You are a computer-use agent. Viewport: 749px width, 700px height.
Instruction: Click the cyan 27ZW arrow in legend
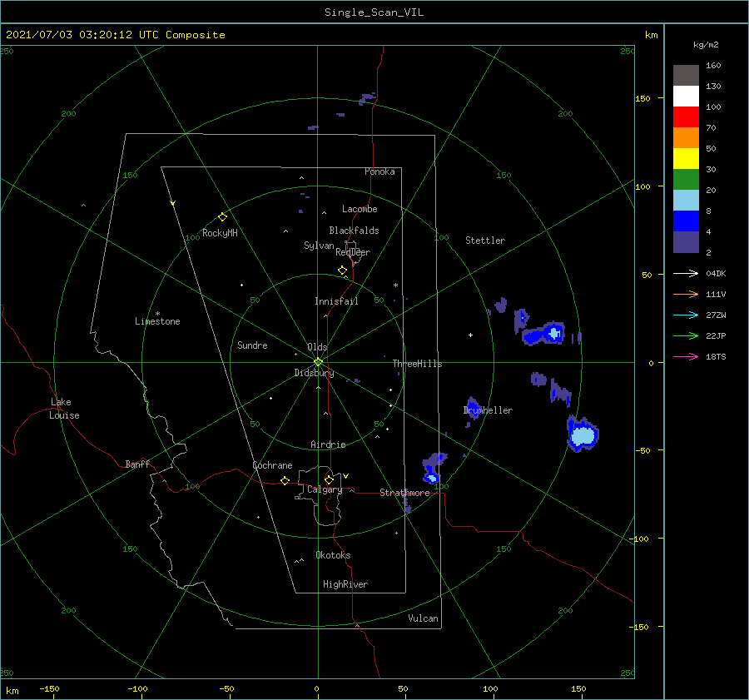pyautogui.click(x=686, y=315)
